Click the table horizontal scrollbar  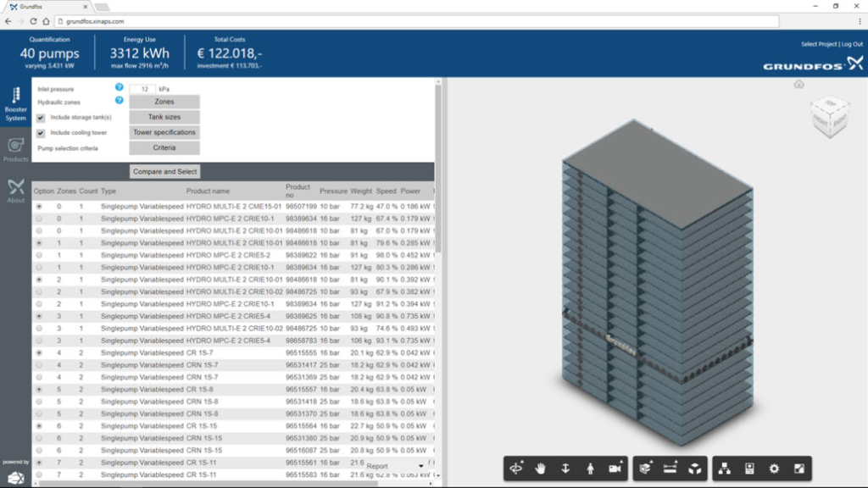208,484
